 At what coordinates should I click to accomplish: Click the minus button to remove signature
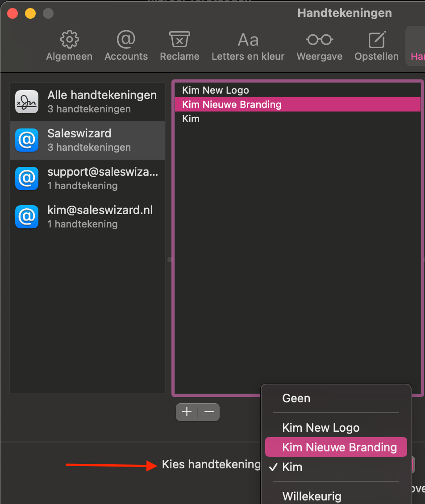[209, 412]
